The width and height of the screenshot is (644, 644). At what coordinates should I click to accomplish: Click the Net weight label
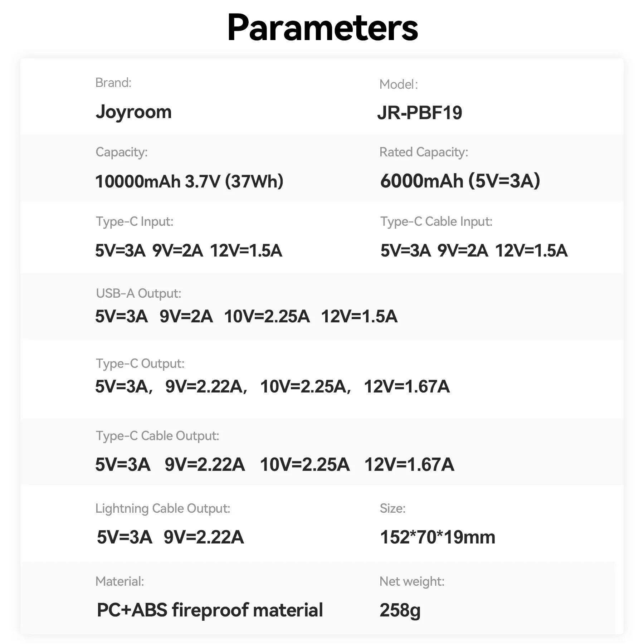412,581
